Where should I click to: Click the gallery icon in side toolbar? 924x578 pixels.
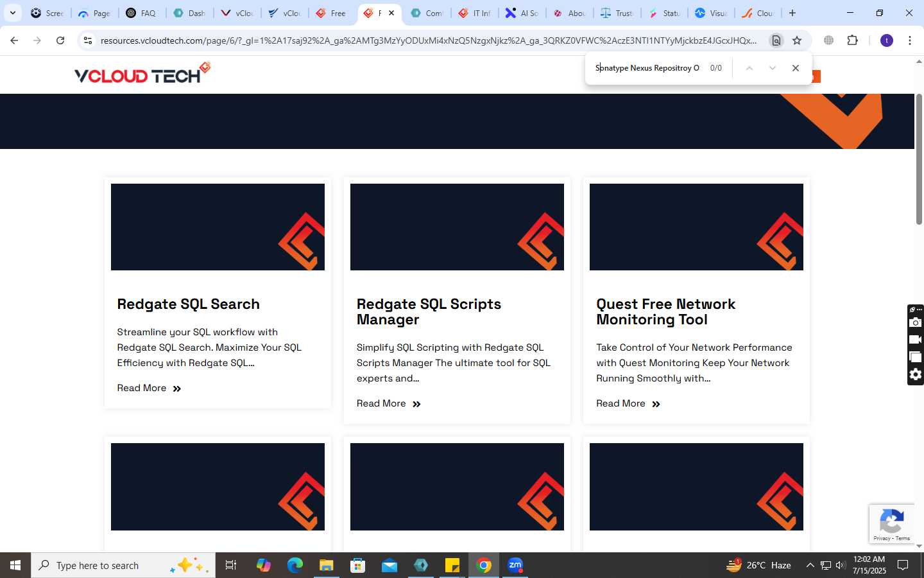[x=916, y=357]
